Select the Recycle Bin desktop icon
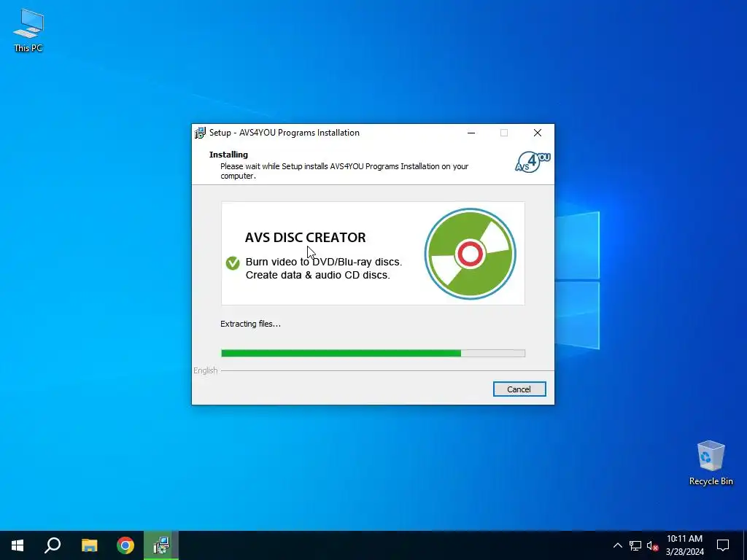Viewport: 747px width, 560px height. [x=711, y=463]
